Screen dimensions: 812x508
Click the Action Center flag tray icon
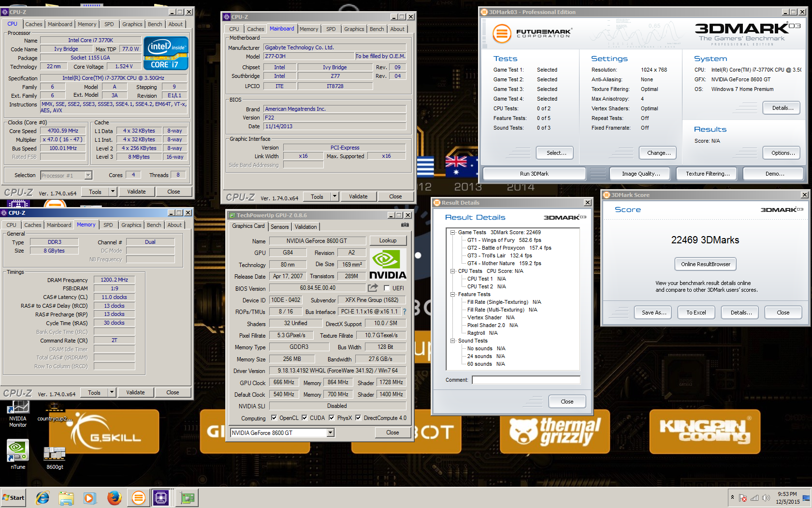point(743,498)
